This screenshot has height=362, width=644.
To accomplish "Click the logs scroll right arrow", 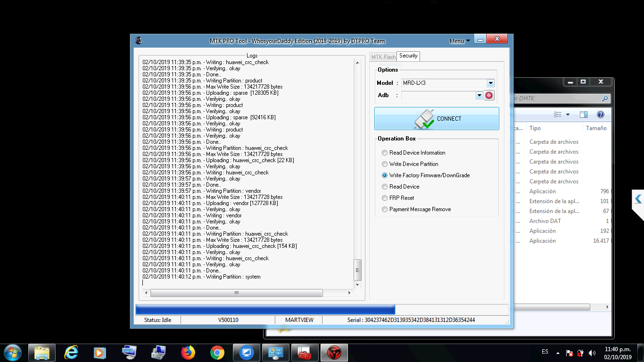I will pos(349,293).
